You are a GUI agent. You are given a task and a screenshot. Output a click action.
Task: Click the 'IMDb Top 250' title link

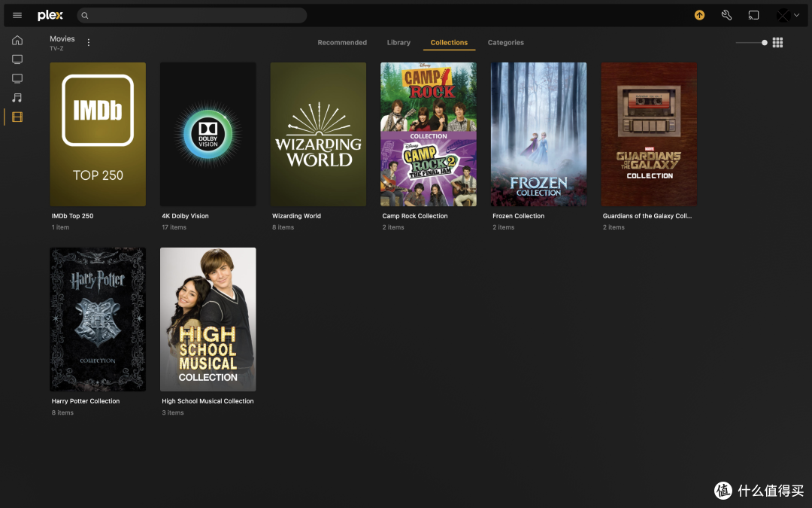(72, 216)
